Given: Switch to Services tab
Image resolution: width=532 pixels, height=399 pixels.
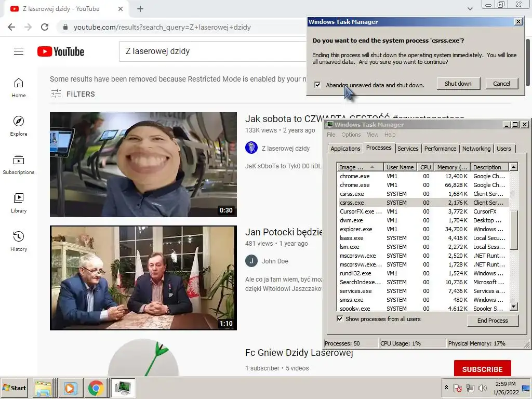Looking at the screenshot, I should coord(408,149).
